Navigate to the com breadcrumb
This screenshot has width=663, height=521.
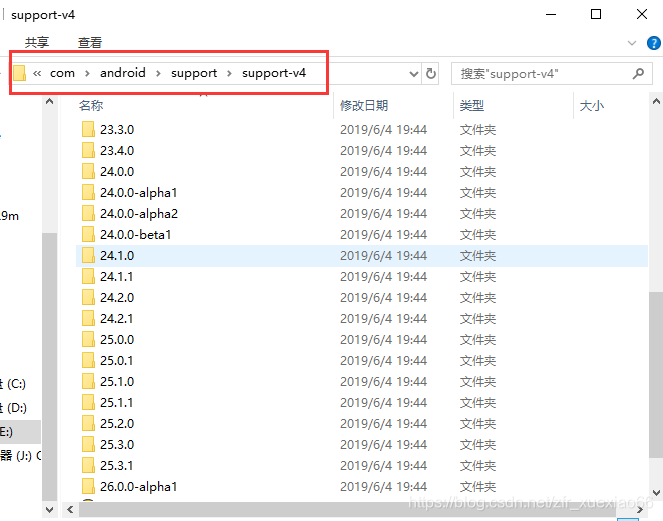[62, 73]
